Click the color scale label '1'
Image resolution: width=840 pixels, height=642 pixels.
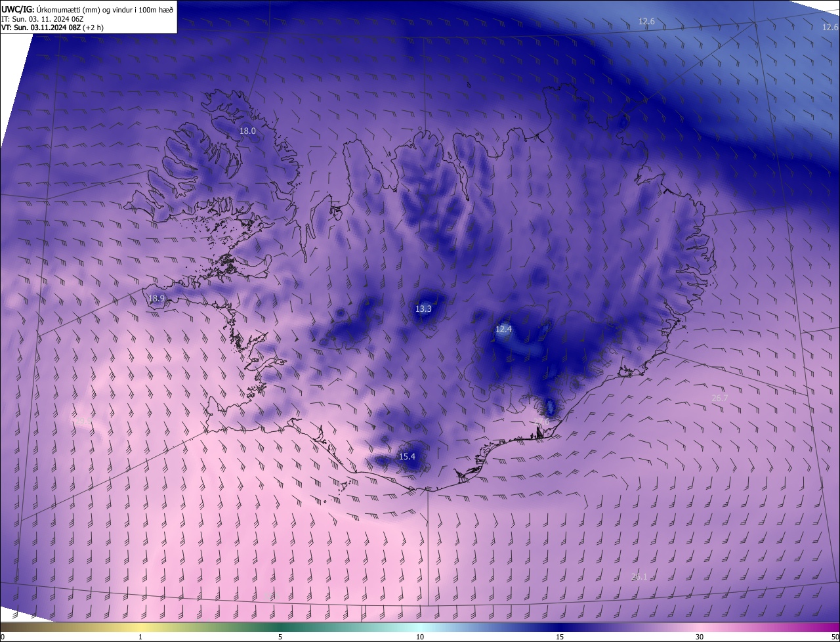[x=140, y=637]
